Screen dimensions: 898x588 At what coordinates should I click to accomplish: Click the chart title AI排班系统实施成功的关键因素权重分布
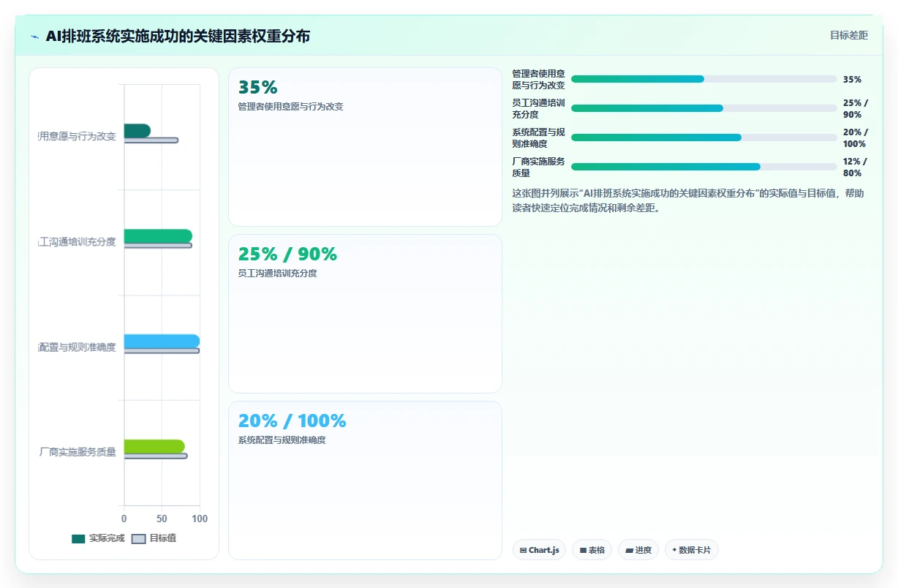[x=178, y=36]
